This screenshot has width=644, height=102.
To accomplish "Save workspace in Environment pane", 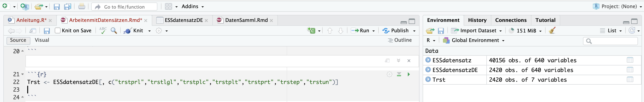I will 441,31.
